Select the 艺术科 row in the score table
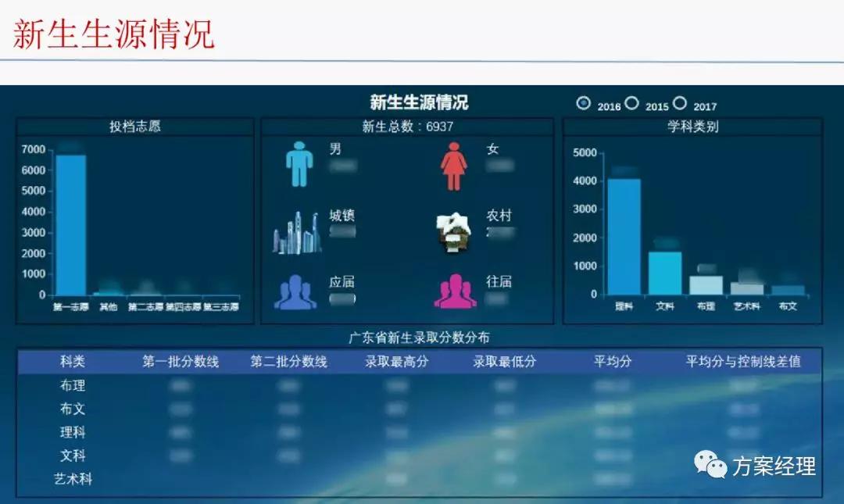 420,479
